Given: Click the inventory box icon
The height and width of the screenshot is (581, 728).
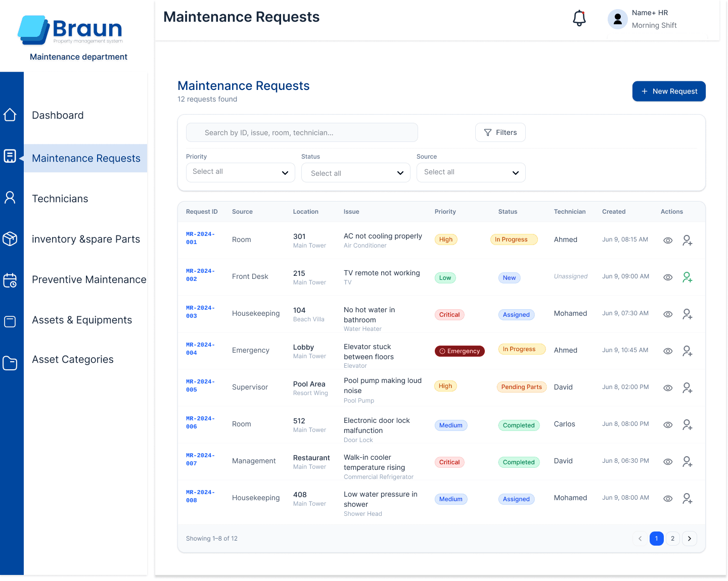Looking at the screenshot, I should pyautogui.click(x=10, y=238).
